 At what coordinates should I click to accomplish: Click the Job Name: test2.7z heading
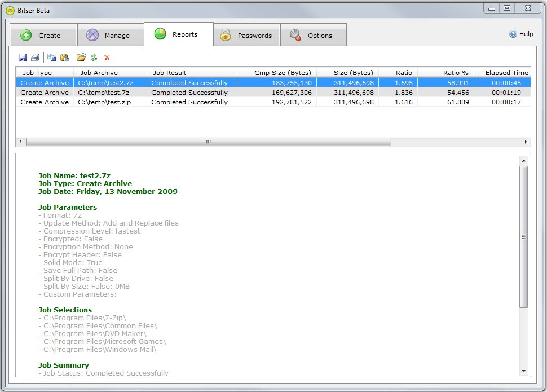[74, 175]
